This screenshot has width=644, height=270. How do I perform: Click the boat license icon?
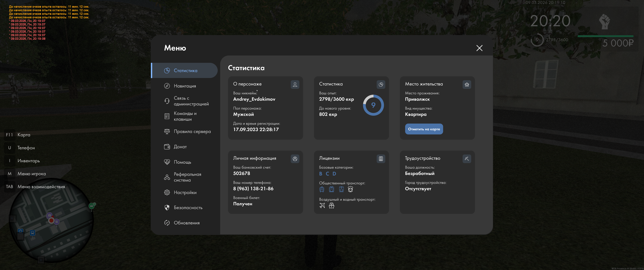pos(332,206)
